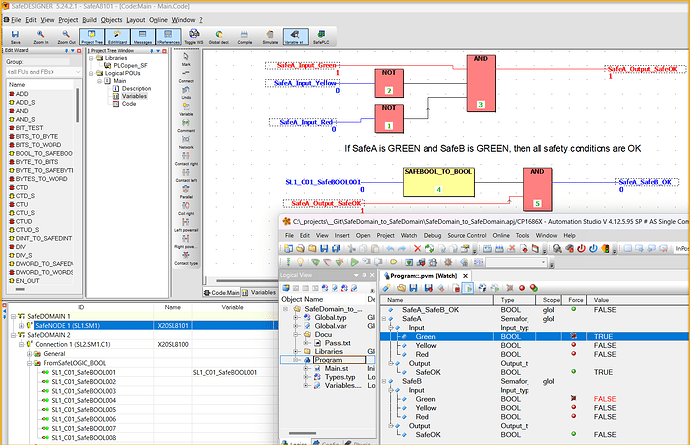Open the Build menu in SafeDESIGNER
This screenshot has width=690, height=445.
[90, 19]
